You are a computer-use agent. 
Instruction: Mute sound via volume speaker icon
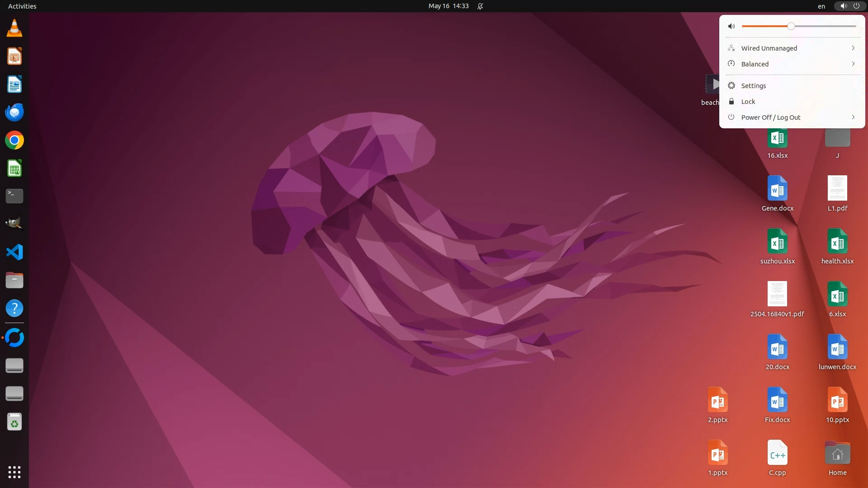[x=731, y=26]
